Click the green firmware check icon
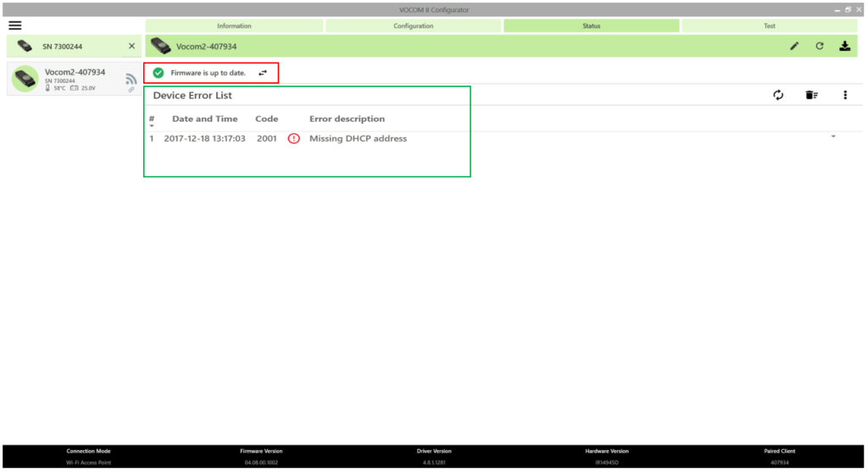 [x=159, y=73]
